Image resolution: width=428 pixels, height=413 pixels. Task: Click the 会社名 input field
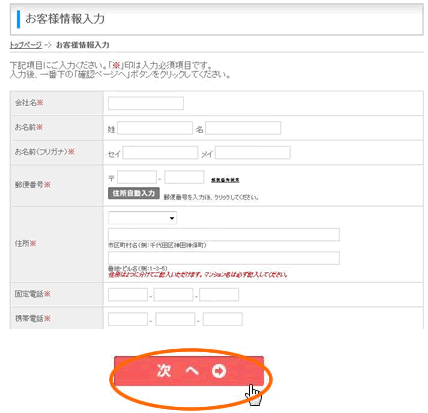point(146,103)
